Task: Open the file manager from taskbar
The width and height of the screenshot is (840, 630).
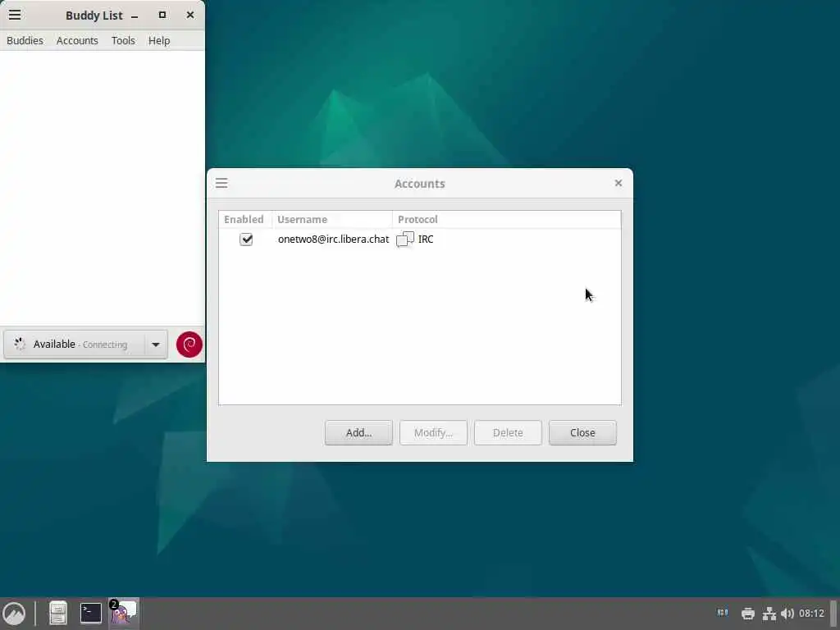Action: tap(58, 614)
